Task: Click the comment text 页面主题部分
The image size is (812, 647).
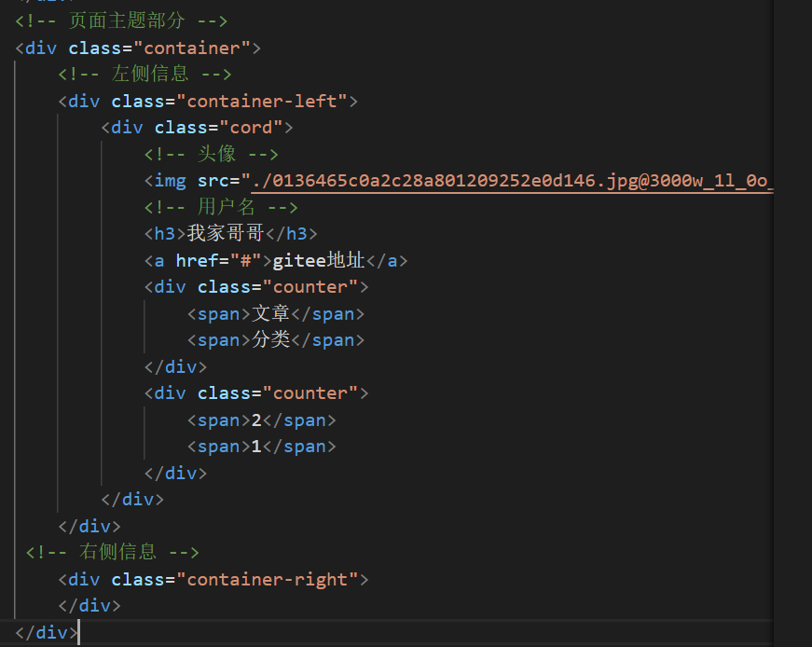Action: [127, 21]
